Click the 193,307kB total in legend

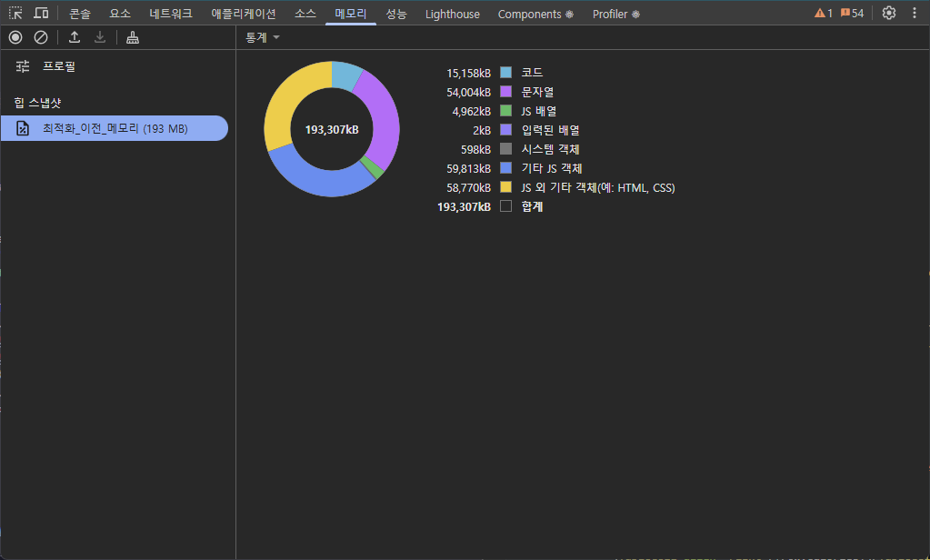[x=464, y=206]
